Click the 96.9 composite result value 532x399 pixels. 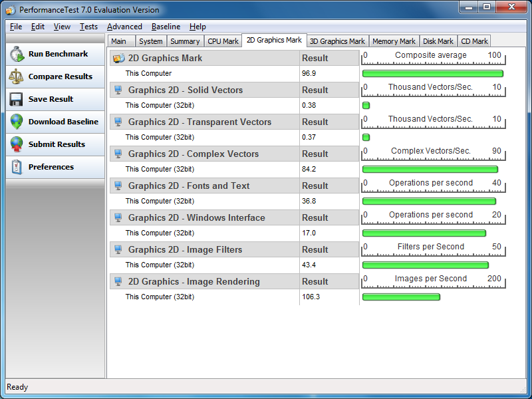[309, 73]
